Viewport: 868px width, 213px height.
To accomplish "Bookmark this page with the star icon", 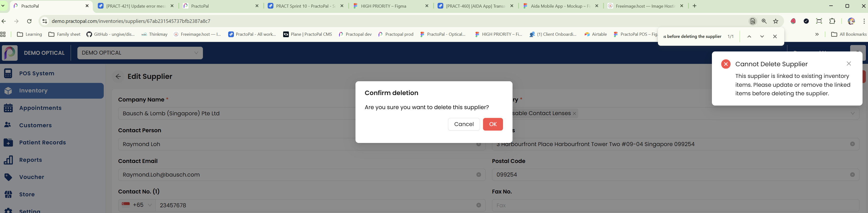I will click(776, 21).
